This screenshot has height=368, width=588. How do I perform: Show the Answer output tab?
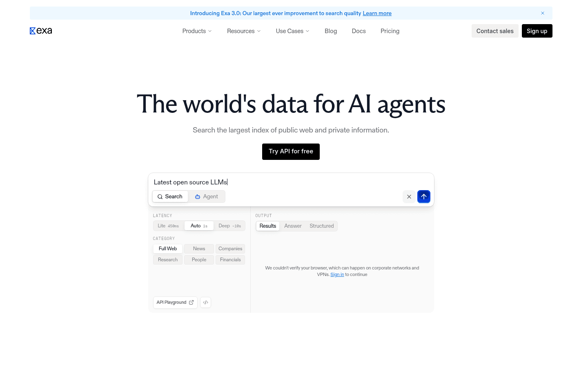click(293, 226)
